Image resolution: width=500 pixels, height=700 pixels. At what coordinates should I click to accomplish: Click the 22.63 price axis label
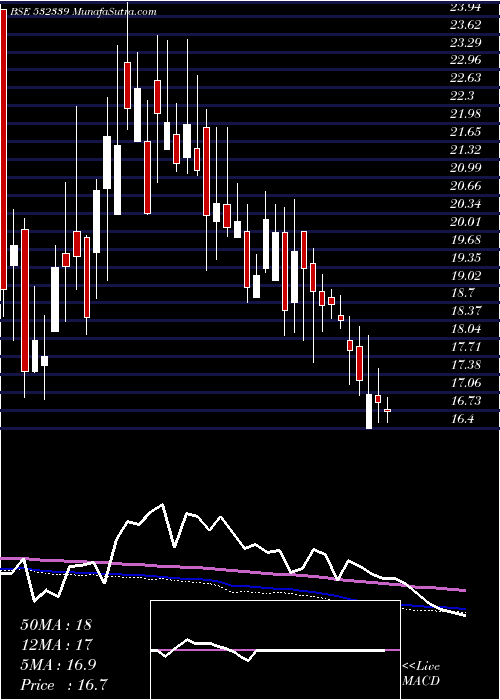click(x=466, y=79)
